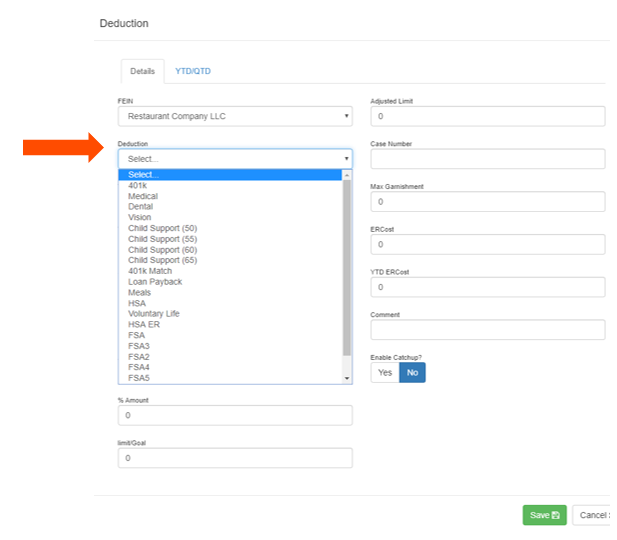Select Child Support (60) option
The height and width of the screenshot is (540, 617).
click(230, 250)
